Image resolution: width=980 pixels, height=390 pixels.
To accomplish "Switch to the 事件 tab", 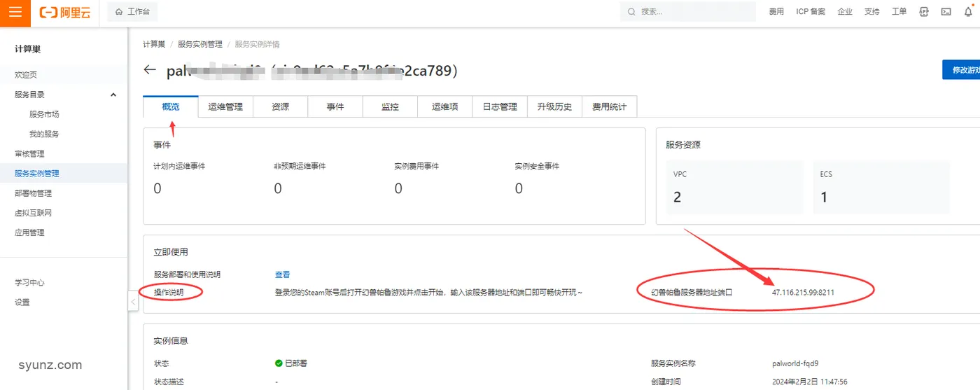I will tap(335, 106).
